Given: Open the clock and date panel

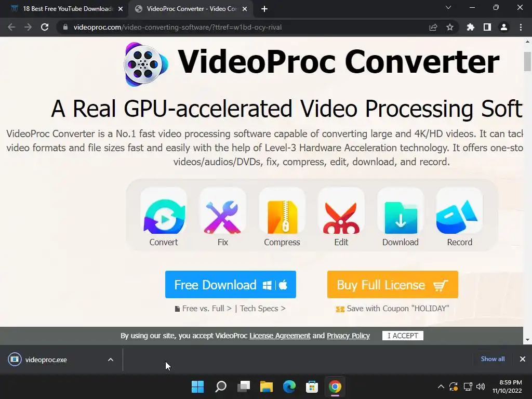Looking at the screenshot, I should click(507, 387).
